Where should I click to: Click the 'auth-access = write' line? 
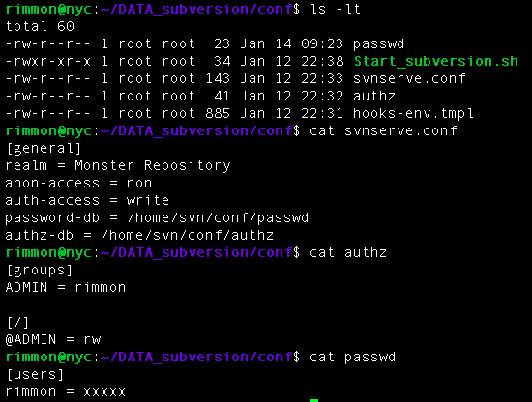coord(87,201)
